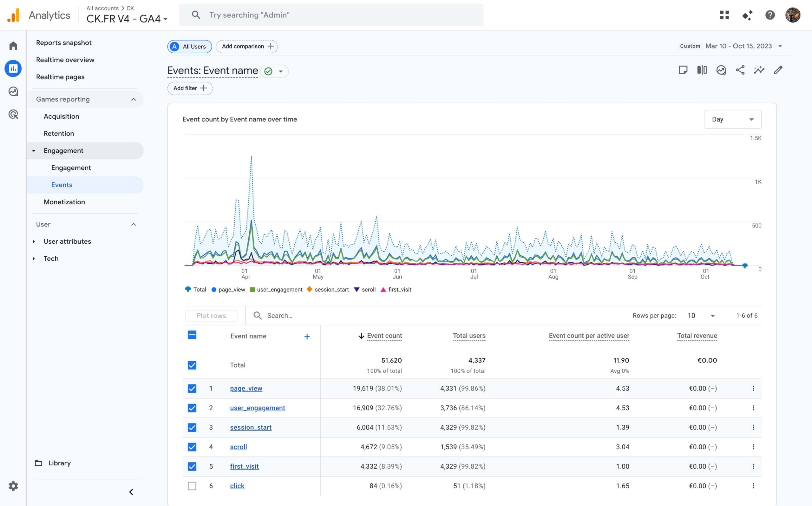
Task: Open Monetization in the sidebar
Action: tap(64, 202)
